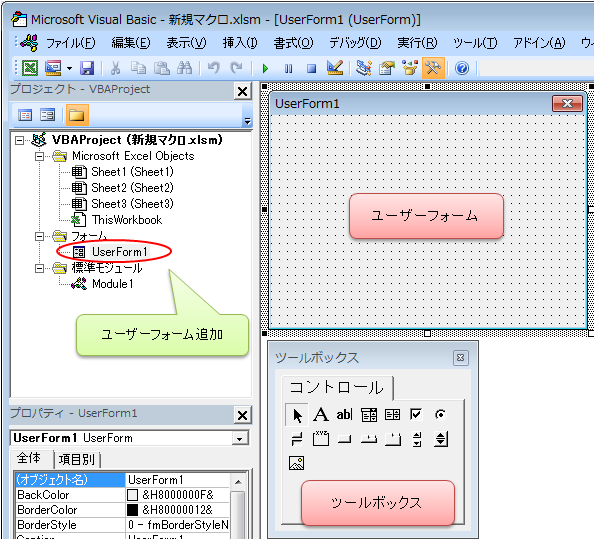
Task: Click the Insert UserForm toolbar icon
Action: click(53, 68)
